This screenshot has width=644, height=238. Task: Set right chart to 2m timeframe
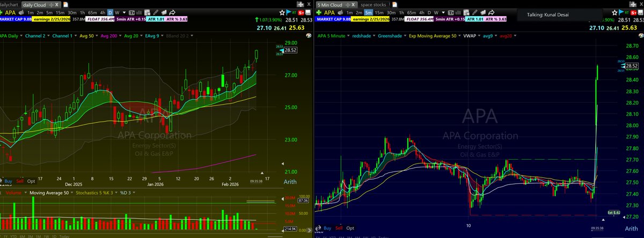coord(359,13)
